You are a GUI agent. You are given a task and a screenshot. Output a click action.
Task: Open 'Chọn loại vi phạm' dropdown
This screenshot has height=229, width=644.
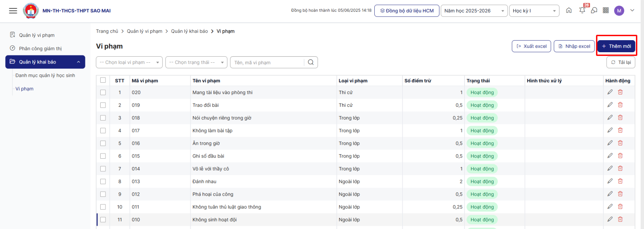click(129, 62)
